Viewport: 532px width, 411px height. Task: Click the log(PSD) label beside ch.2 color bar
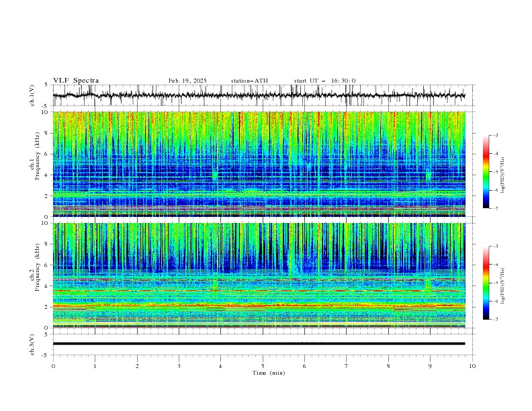pos(503,285)
